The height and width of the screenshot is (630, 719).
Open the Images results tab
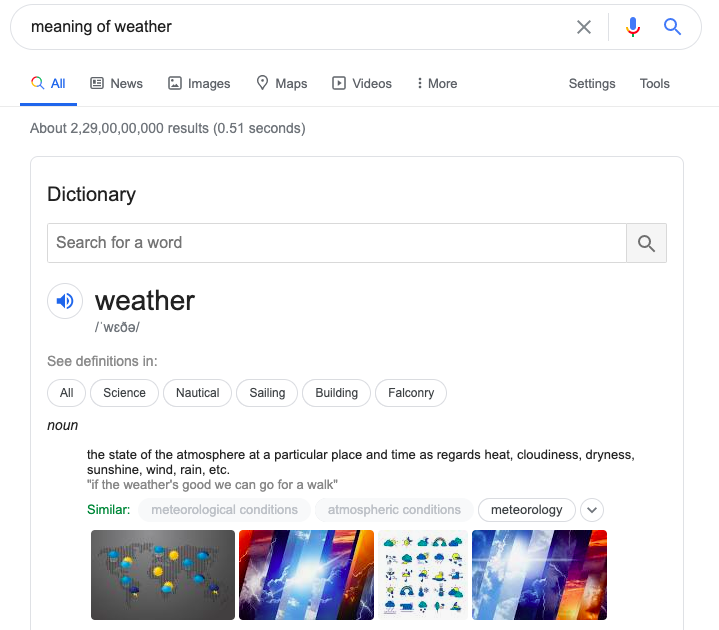pos(199,84)
